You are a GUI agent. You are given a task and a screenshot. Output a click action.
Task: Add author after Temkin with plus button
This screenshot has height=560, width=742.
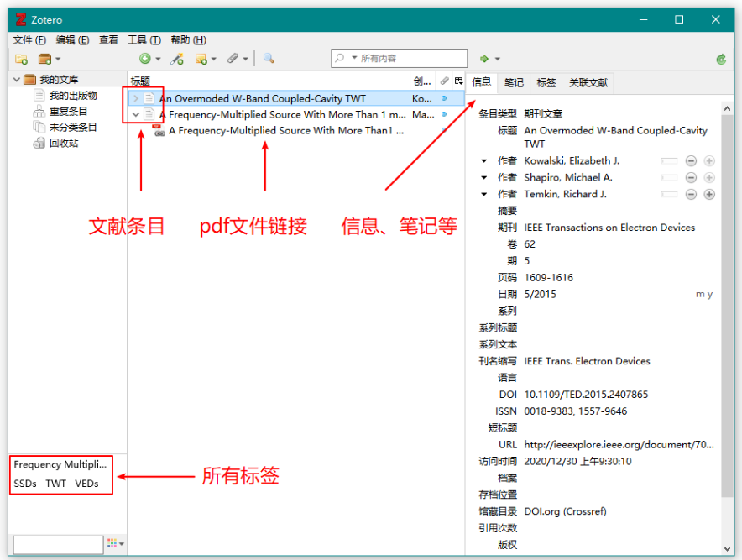[x=709, y=194]
